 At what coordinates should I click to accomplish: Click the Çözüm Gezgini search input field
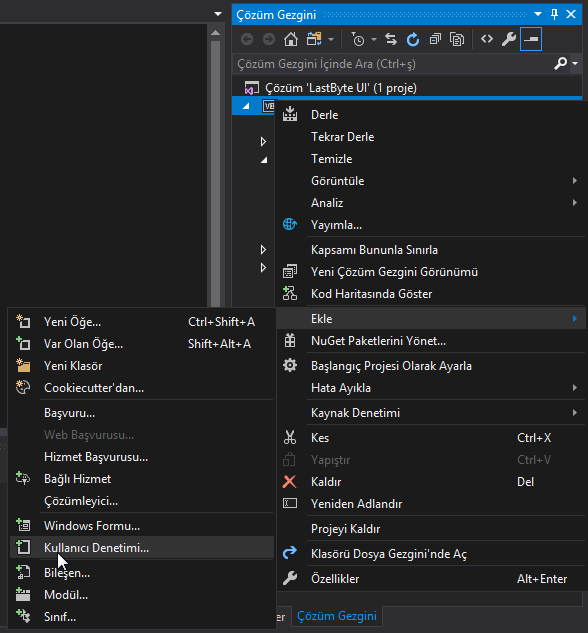click(393, 64)
